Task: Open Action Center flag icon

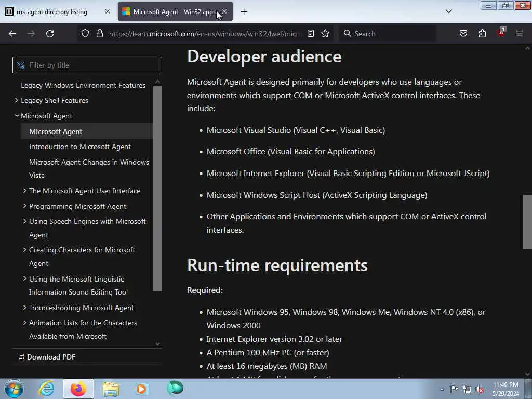Action: (x=454, y=389)
